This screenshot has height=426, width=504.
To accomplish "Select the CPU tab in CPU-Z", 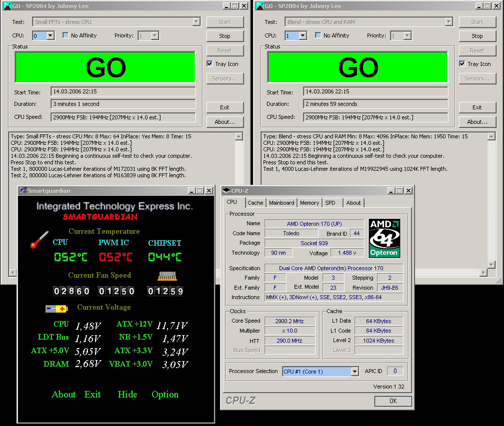I will click(232, 202).
